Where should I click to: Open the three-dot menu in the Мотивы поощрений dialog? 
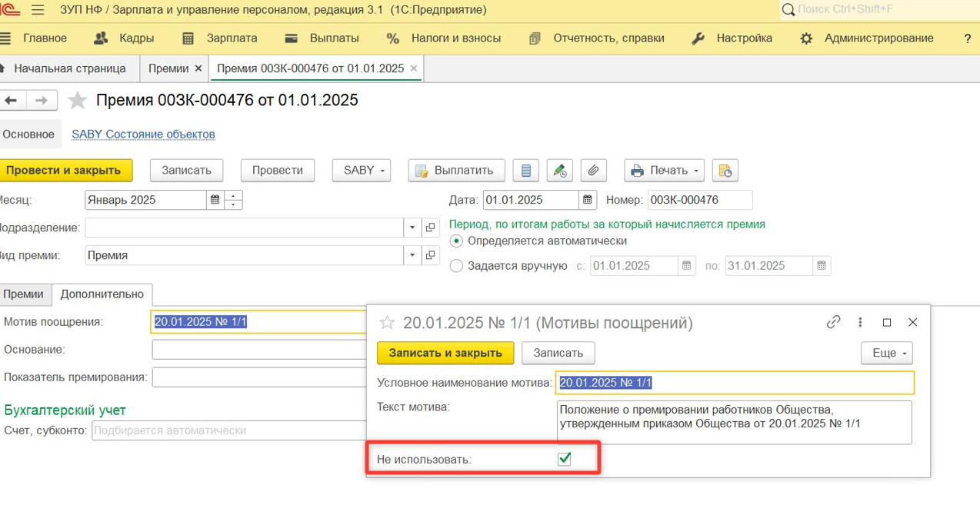coord(861,322)
